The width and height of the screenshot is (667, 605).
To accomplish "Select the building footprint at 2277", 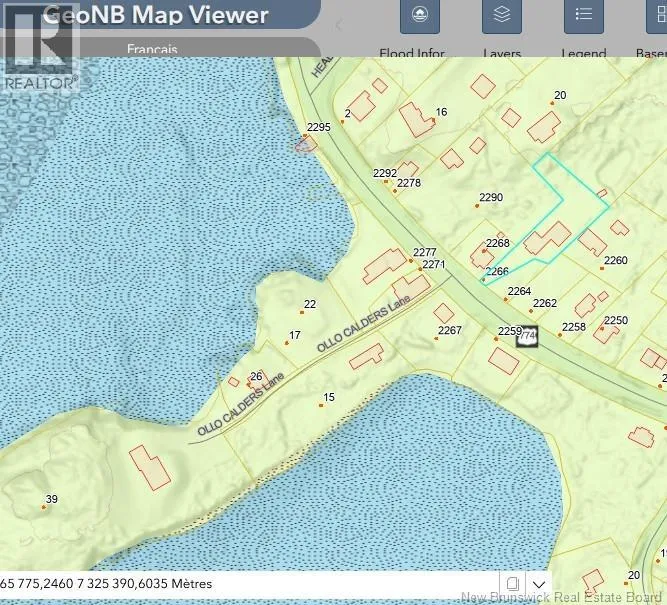I will point(385,266).
